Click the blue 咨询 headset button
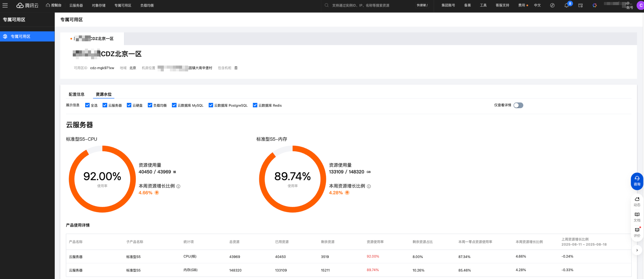644x279 pixels. pyautogui.click(x=637, y=181)
